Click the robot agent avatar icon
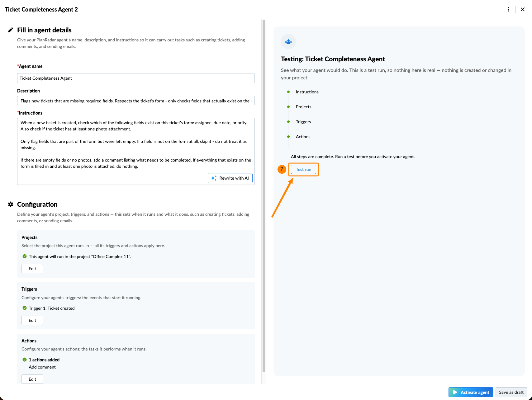 [x=288, y=41]
